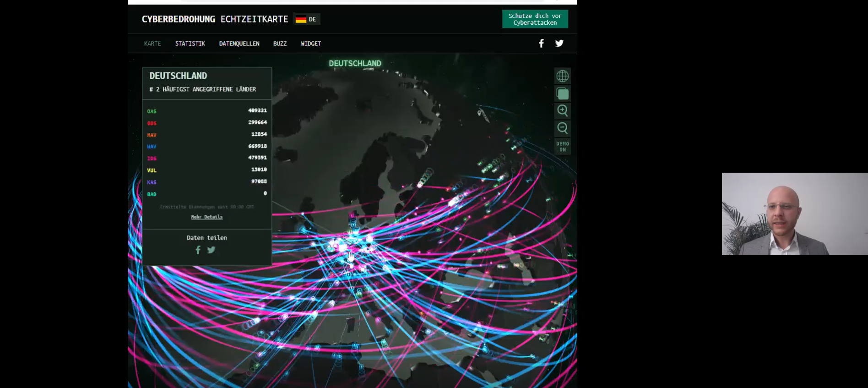Screen dimensions: 868x388
Task: Switch to flat map view icon
Action: coord(562,94)
